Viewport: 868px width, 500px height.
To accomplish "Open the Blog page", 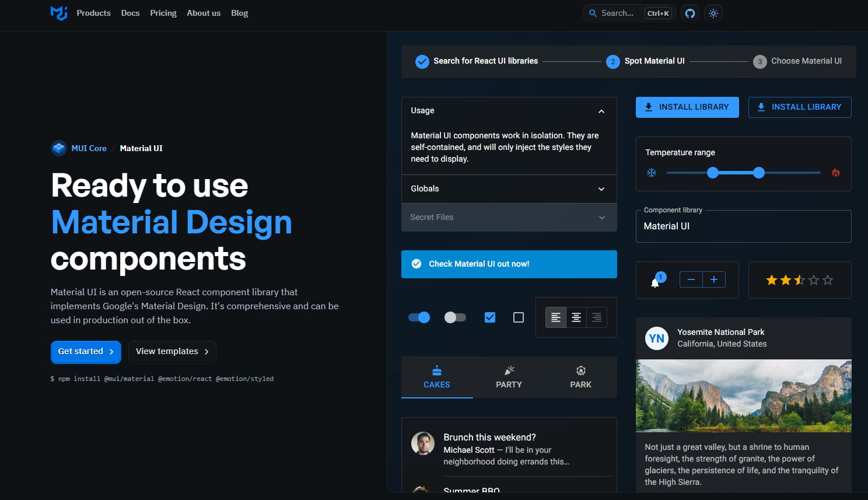I will (x=240, y=13).
